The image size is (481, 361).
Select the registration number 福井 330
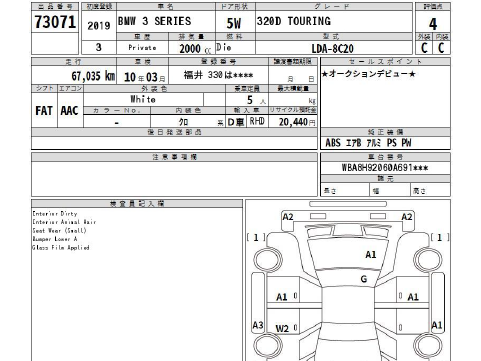pos(218,75)
